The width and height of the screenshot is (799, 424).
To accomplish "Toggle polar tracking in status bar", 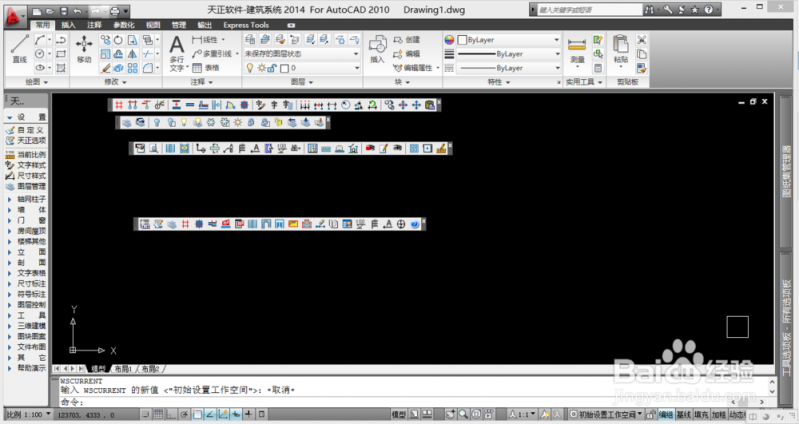I will pos(184,414).
